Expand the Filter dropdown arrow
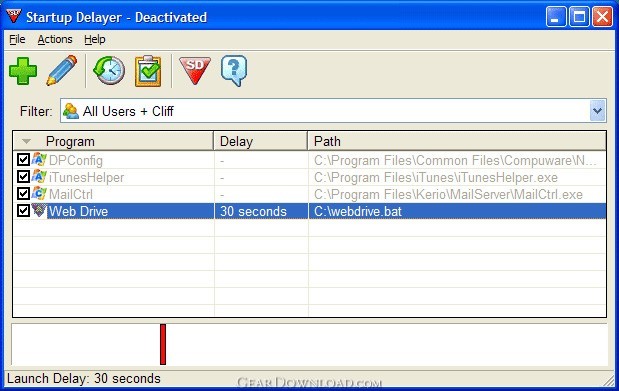Image resolution: width=619 pixels, height=391 pixels. coord(598,111)
